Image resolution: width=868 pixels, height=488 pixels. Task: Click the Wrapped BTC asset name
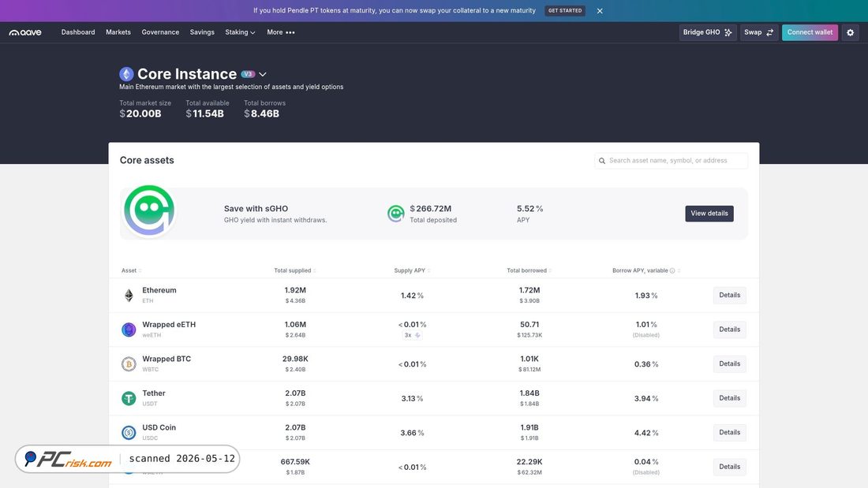click(x=166, y=359)
